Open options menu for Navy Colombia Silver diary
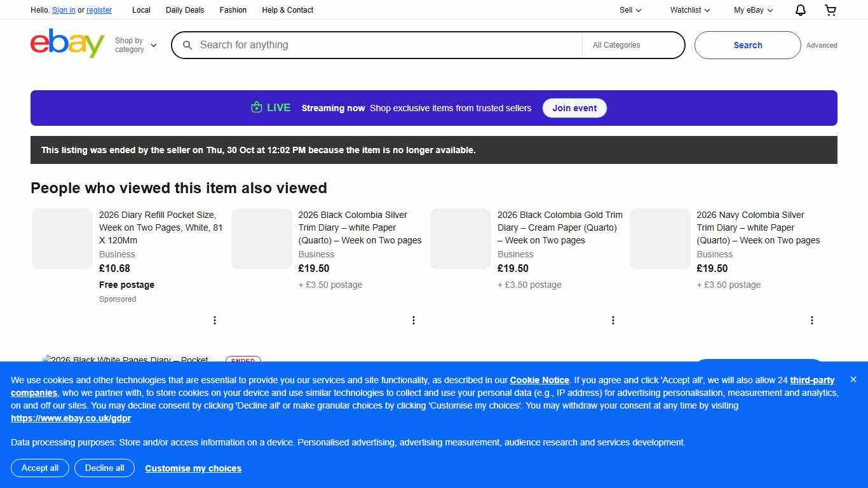 tap(811, 320)
